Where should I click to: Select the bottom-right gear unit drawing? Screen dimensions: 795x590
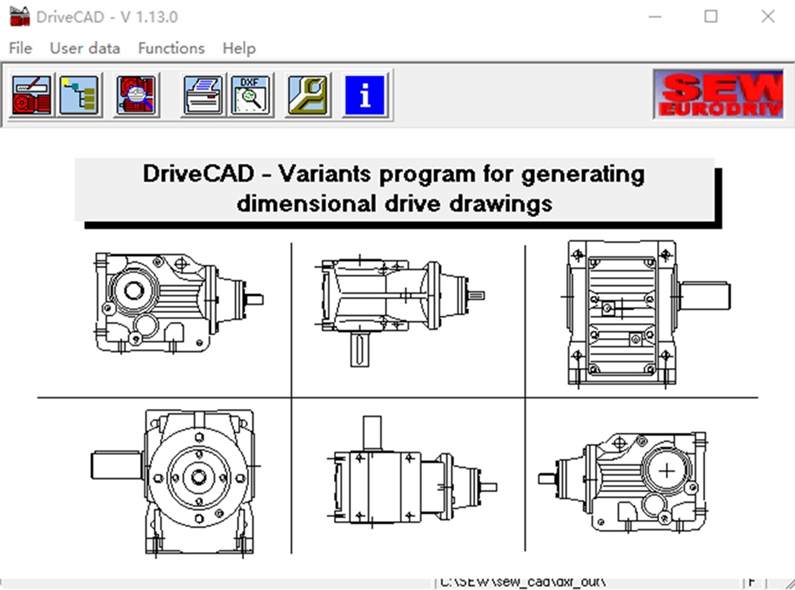click(623, 482)
